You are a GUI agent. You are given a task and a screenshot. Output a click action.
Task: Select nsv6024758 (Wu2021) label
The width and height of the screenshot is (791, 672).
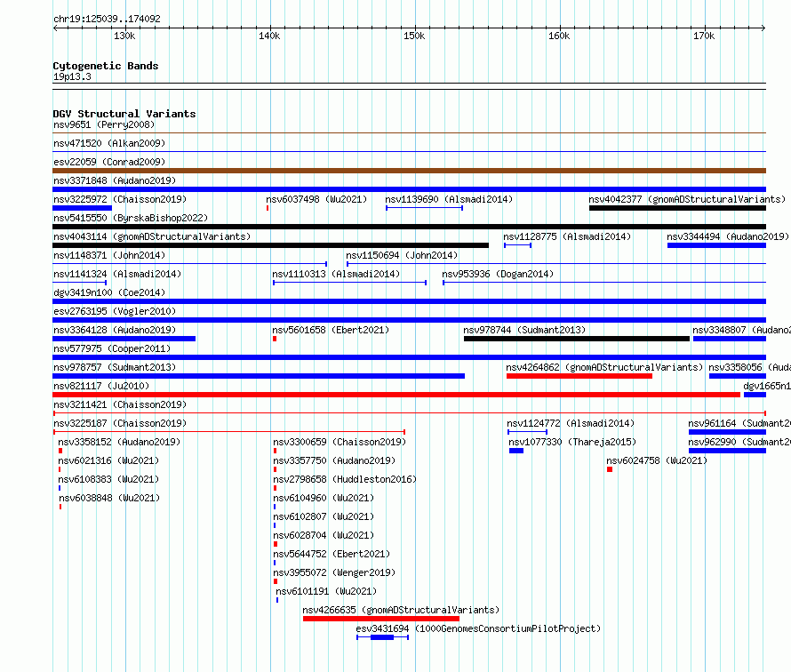coord(657,460)
